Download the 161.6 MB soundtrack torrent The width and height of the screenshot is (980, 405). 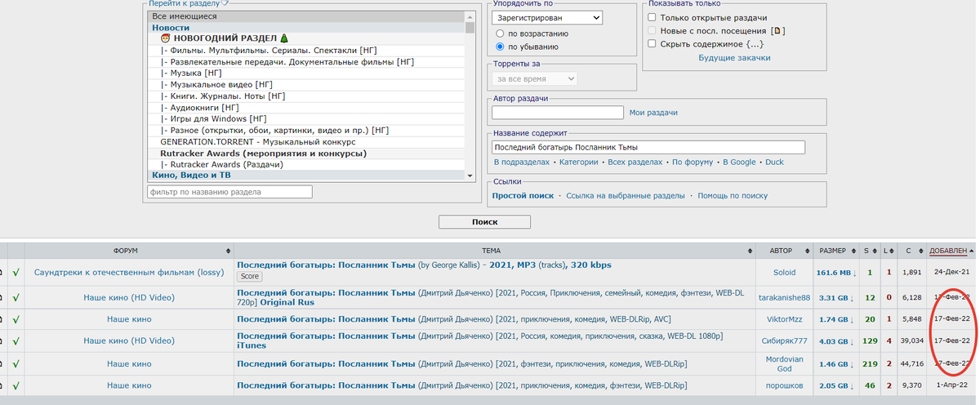835,272
